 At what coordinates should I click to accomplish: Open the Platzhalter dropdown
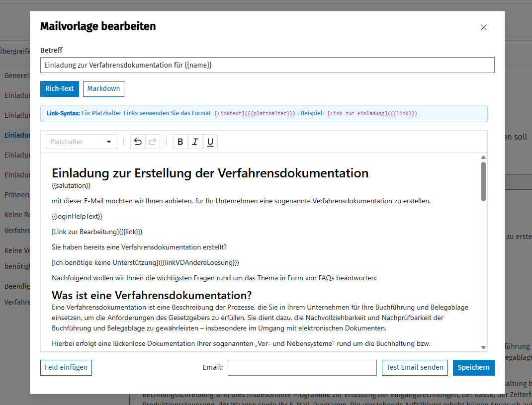pos(82,142)
